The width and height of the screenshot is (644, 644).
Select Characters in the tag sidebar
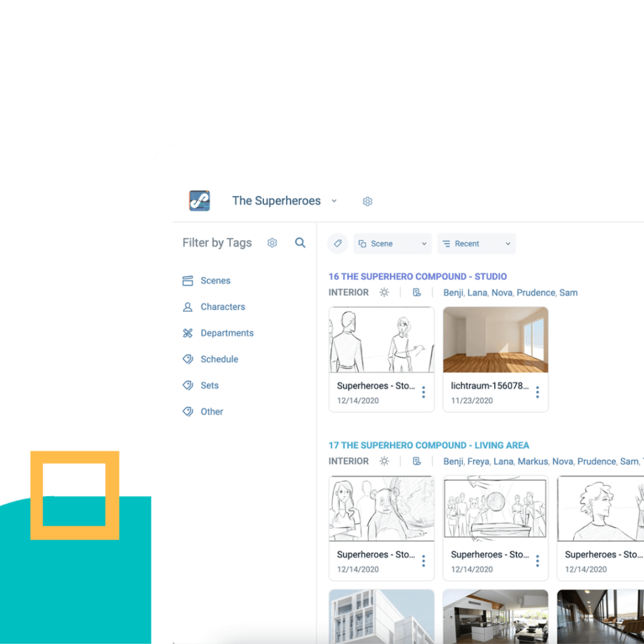223,307
